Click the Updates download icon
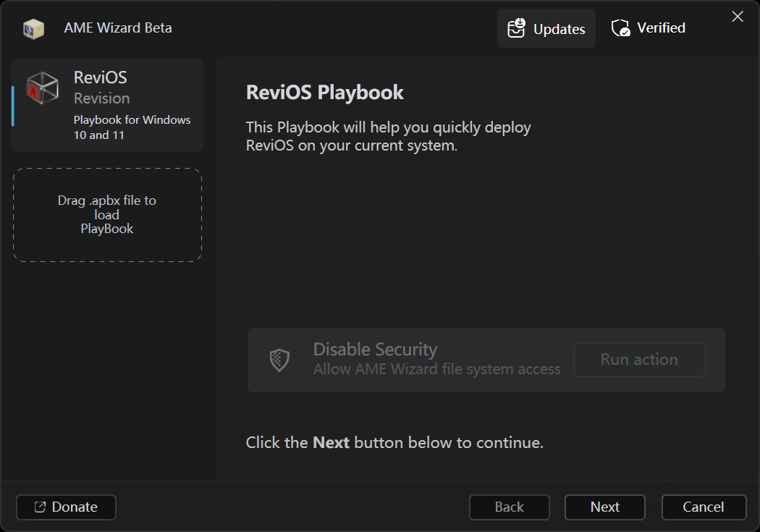Image resolution: width=760 pixels, height=532 pixels. (x=516, y=28)
